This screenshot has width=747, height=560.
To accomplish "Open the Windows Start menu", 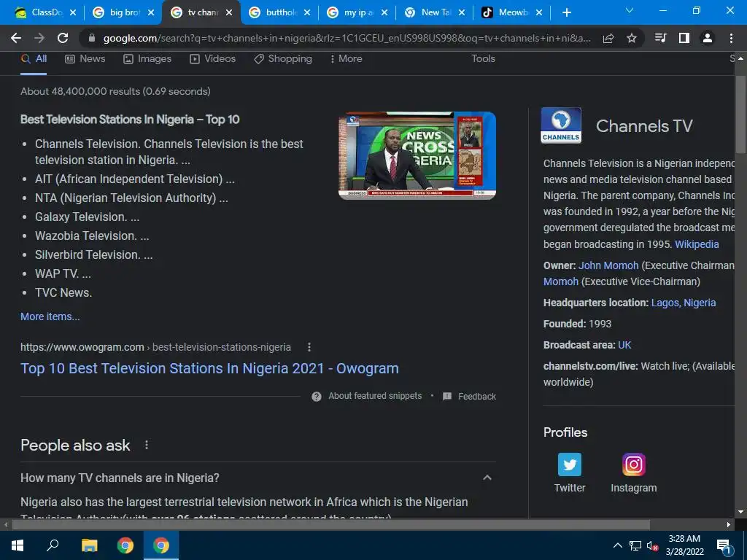I will pyautogui.click(x=18, y=545).
